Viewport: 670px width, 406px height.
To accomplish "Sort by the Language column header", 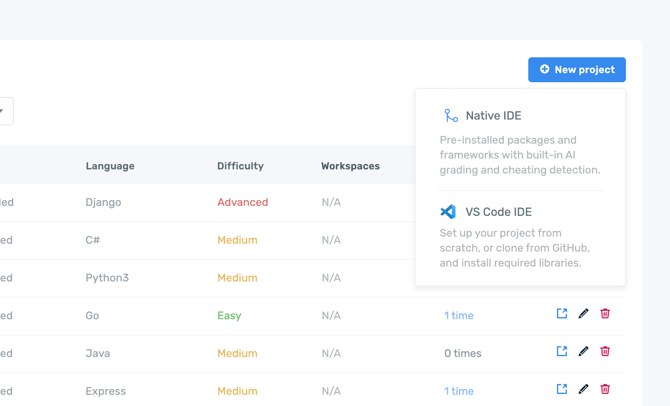I will (110, 166).
